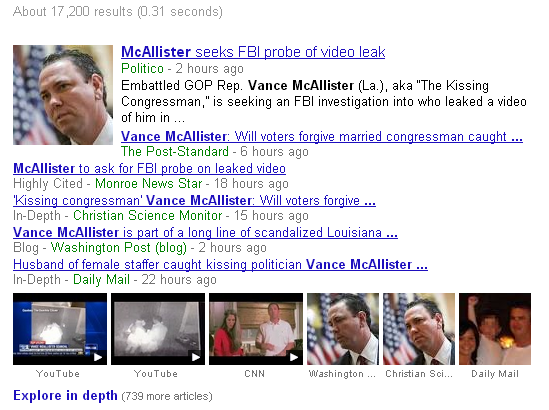The height and width of the screenshot is (410, 549).
Task: Play the first YouTube news video thumbnail
Action: point(60,329)
